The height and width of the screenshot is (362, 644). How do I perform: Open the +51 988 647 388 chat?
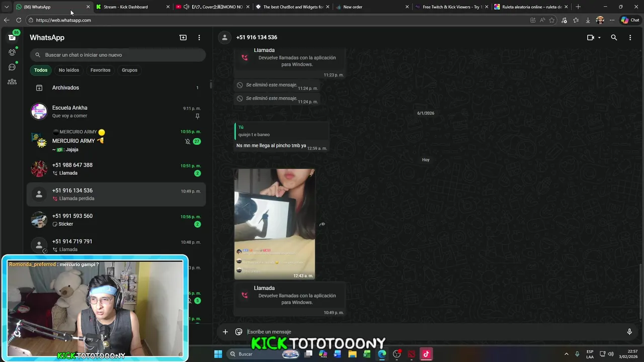[x=116, y=169]
